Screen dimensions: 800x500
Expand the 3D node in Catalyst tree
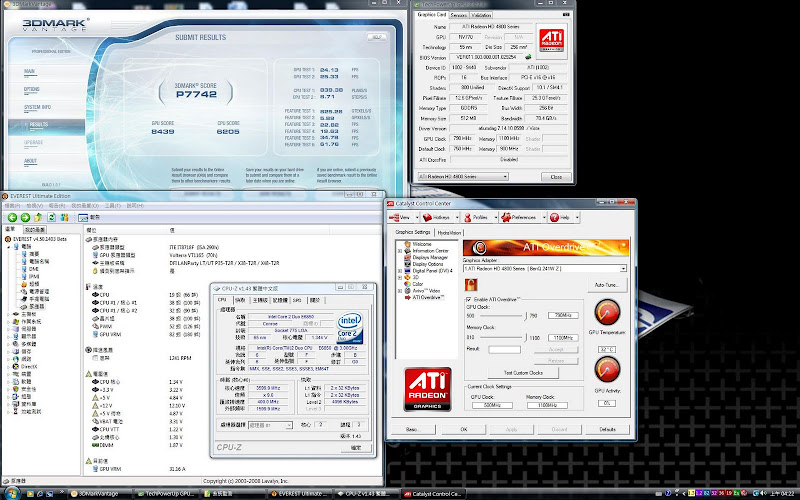pyautogui.click(x=399, y=278)
